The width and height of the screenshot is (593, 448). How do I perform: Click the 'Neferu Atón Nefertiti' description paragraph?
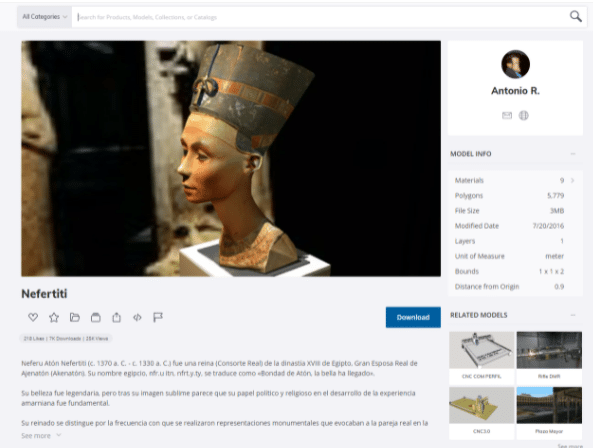[x=219, y=368]
